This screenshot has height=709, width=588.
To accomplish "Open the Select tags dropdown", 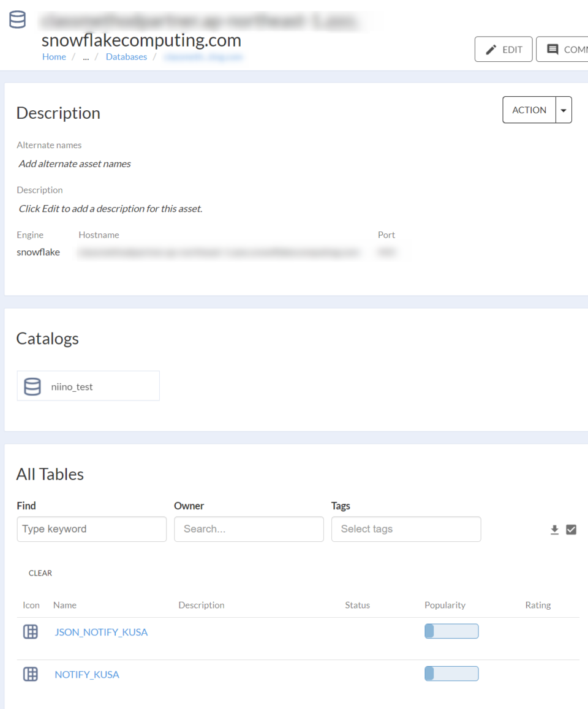I will pos(406,529).
